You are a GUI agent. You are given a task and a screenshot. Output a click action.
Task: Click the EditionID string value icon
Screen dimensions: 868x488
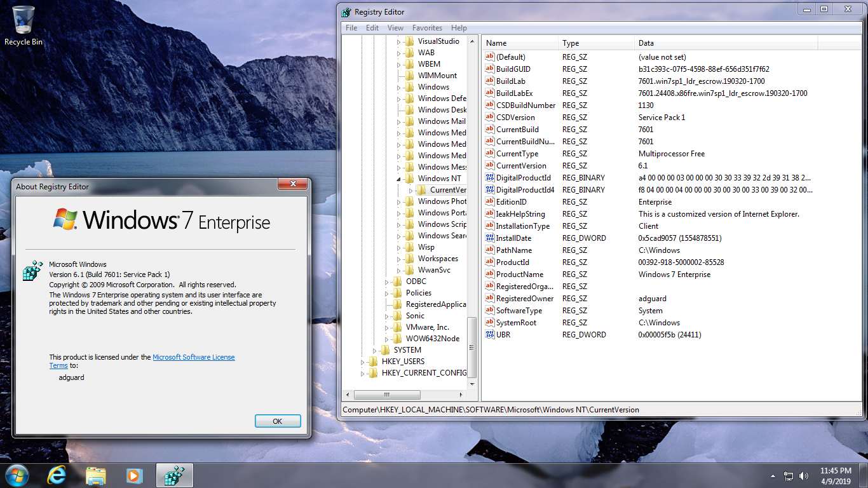pyautogui.click(x=489, y=201)
